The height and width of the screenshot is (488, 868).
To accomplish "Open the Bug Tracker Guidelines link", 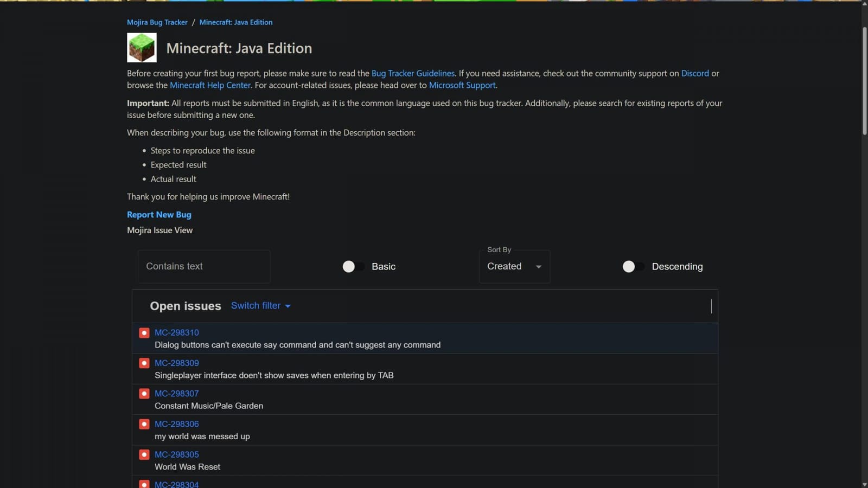I will click(x=413, y=73).
